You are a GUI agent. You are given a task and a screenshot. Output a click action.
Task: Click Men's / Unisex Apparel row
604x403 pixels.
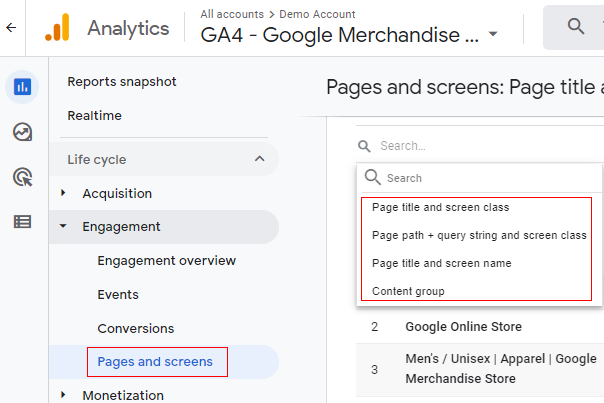(x=480, y=369)
